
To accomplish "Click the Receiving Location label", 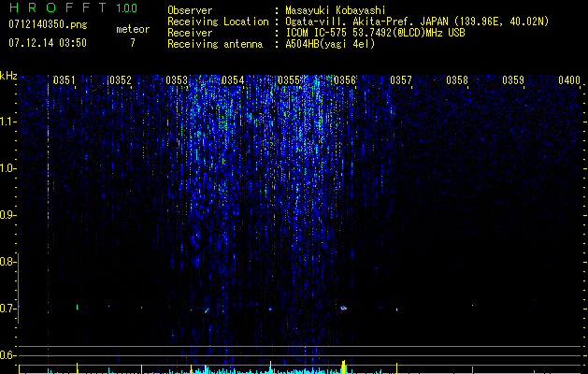I will [218, 22].
